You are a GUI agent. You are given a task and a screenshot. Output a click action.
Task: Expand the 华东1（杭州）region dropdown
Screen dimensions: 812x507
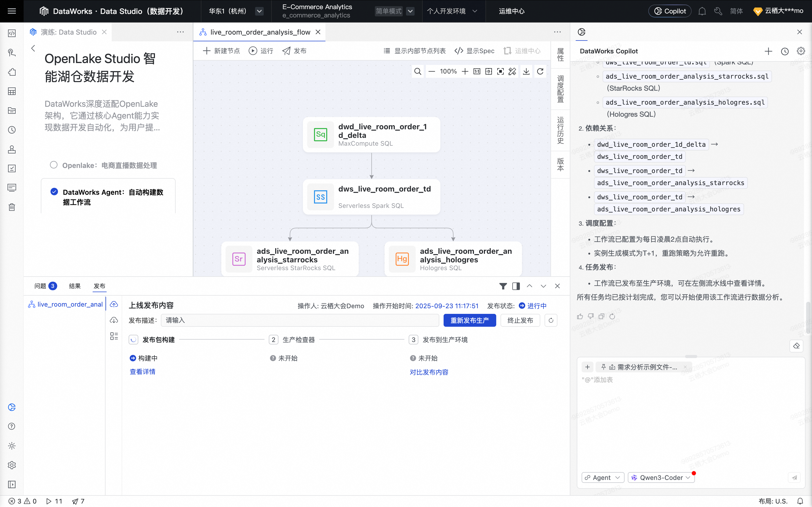click(x=259, y=11)
